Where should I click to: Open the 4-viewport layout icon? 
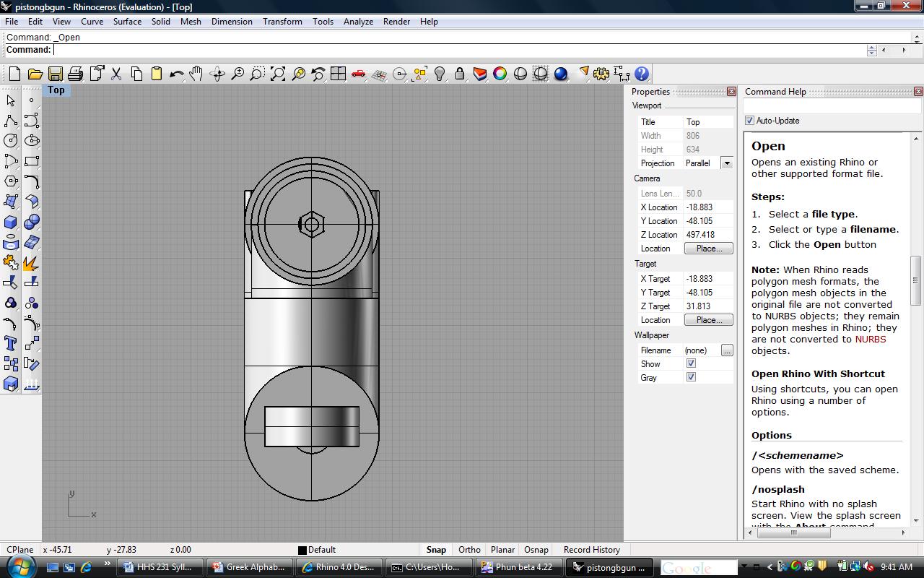point(338,74)
